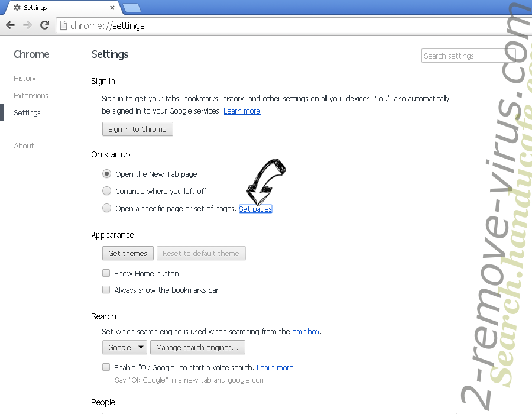Select Continue where you left off
Image resolution: width=532 pixels, height=414 pixels.
(x=106, y=190)
